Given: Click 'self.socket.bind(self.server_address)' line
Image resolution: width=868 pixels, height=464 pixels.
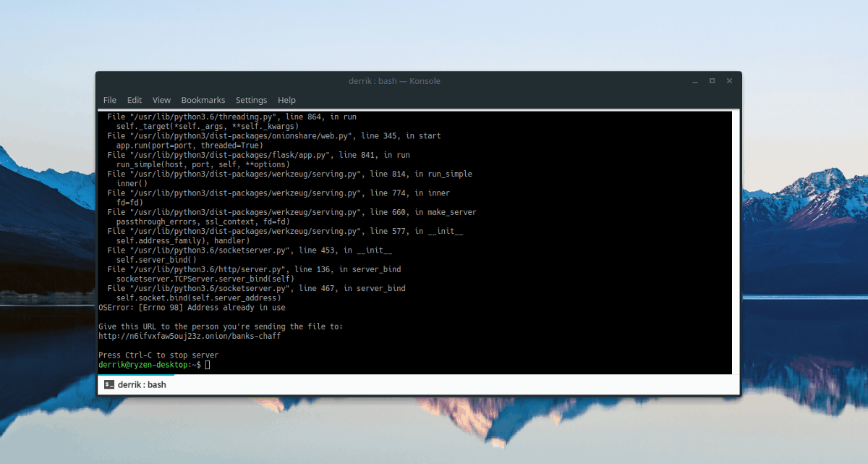Looking at the screenshot, I should (198, 298).
